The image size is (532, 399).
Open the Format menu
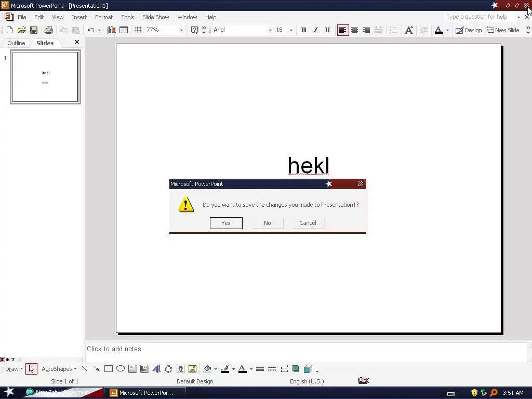tap(104, 17)
